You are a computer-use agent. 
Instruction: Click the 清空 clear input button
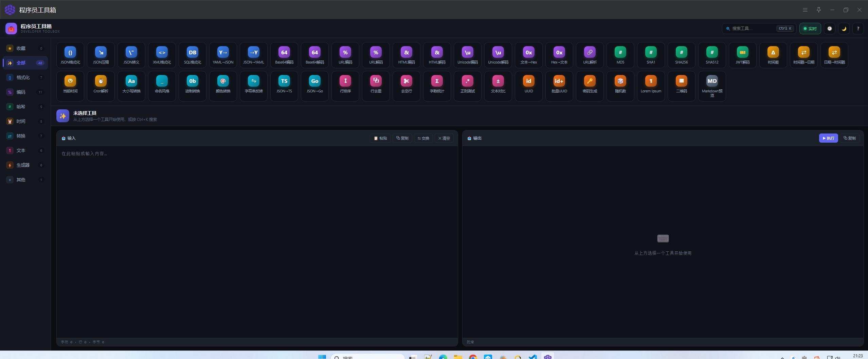[x=444, y=138]
